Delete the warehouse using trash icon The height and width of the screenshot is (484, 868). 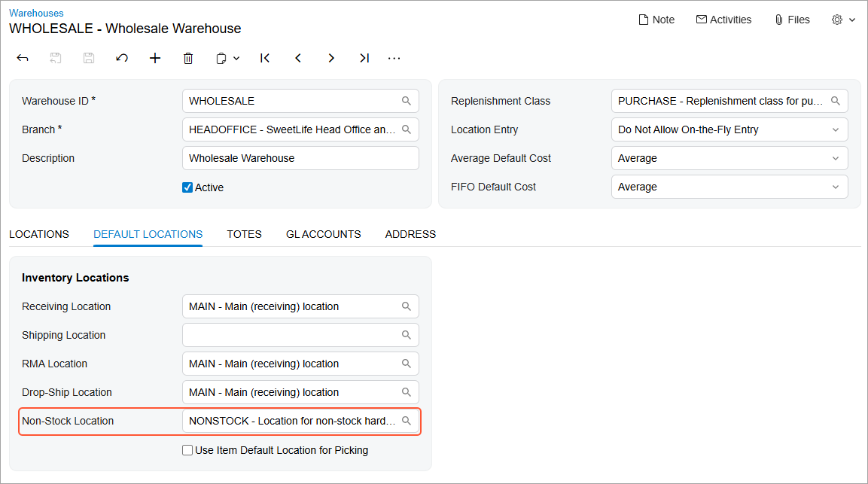[188, 58]
